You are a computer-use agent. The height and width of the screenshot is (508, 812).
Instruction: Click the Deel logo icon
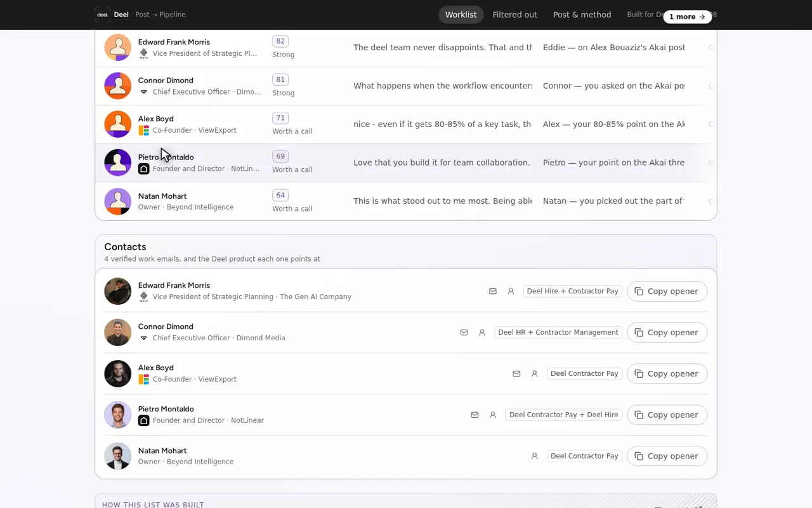(x=102, y=15)
